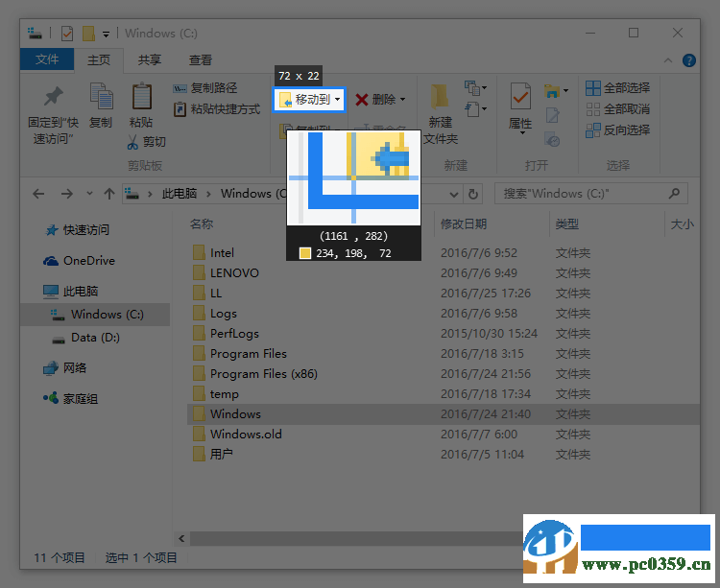Open the Customize Quick Access Toolbar dropdown
The width and height of the screenshot is (720, 588).
pyautogui.click(x=106, y=35)
